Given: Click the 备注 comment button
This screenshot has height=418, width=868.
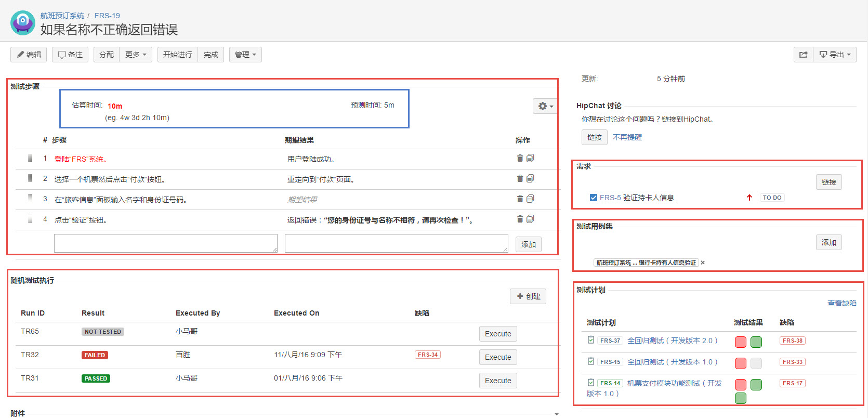Looking at the screenshot, I should (x=70, y=55).
